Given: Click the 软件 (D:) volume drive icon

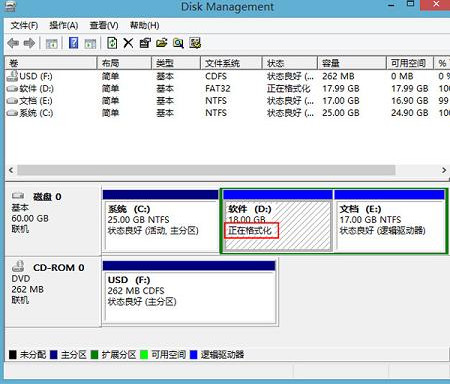Looking at the screenshot, I should pyautogui.click(x=12, y=89).
